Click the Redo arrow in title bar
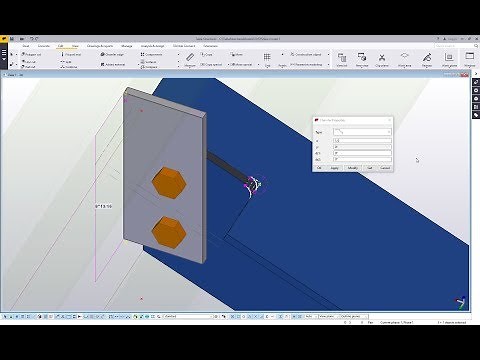 coord(37,39)
